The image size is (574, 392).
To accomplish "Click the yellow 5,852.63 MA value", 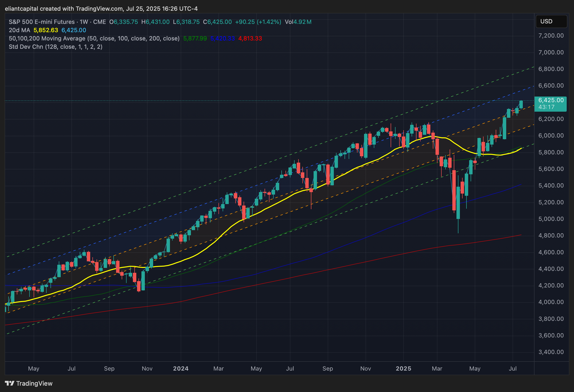I will (x=46, y=30).
